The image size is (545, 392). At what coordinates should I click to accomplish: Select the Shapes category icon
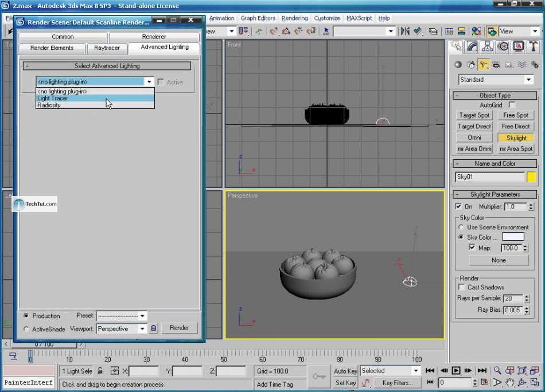coord(471,65)
